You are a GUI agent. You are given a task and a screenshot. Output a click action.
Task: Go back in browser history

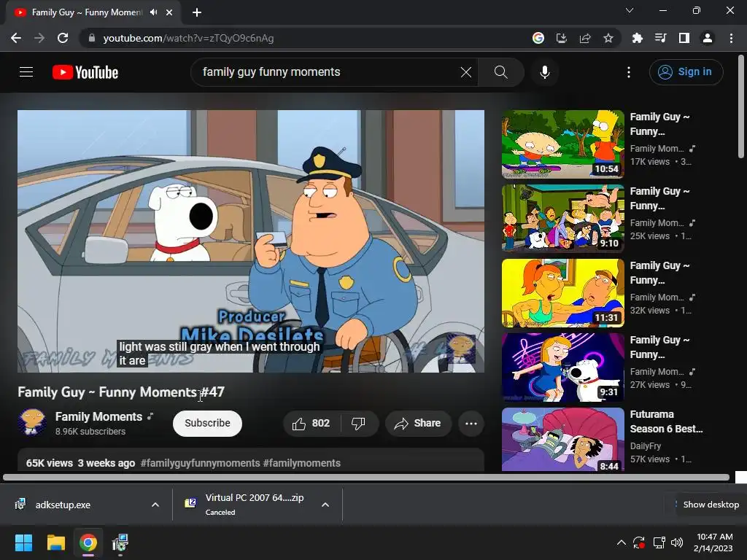coord(16,38)
